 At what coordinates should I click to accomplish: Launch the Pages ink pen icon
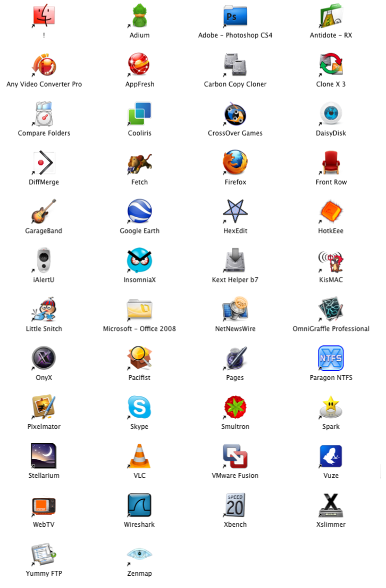pos(235,358)
